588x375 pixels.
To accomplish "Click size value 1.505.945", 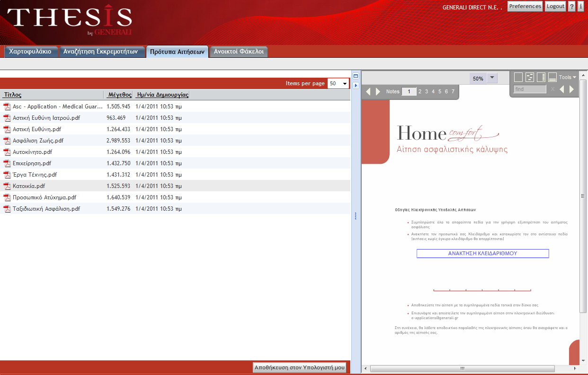I will click(118, 107).
